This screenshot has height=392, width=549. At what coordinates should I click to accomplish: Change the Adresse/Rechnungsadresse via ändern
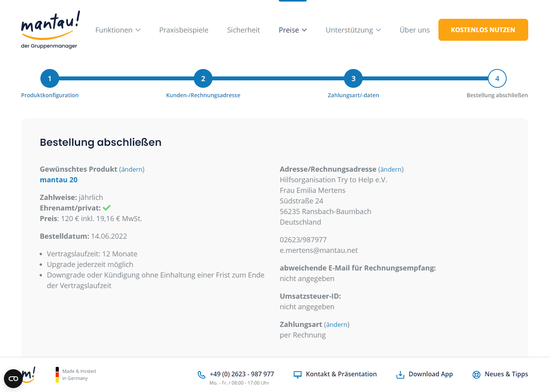coord(391,169)
